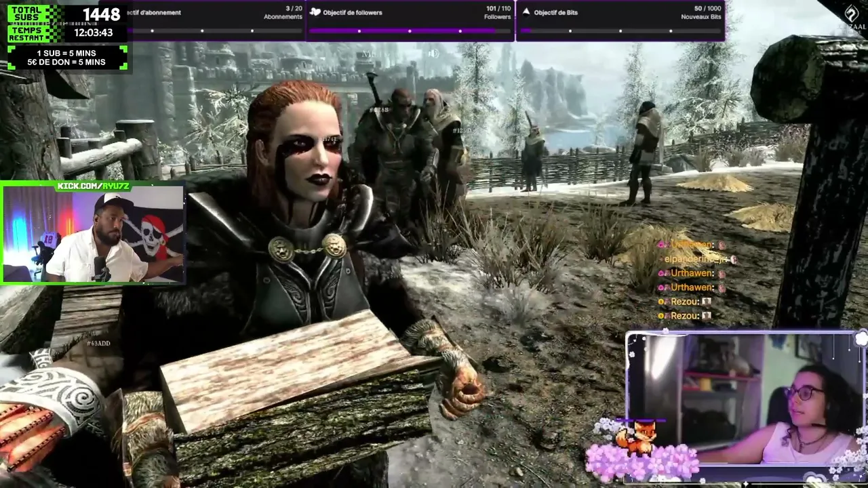Click the yellow badge on the last Rezou message
The height and width of the screenshot is (488, 868).
coord(663,316)
